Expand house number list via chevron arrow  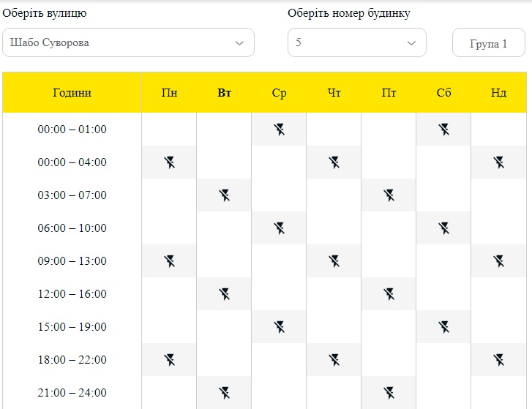[411, 43]
